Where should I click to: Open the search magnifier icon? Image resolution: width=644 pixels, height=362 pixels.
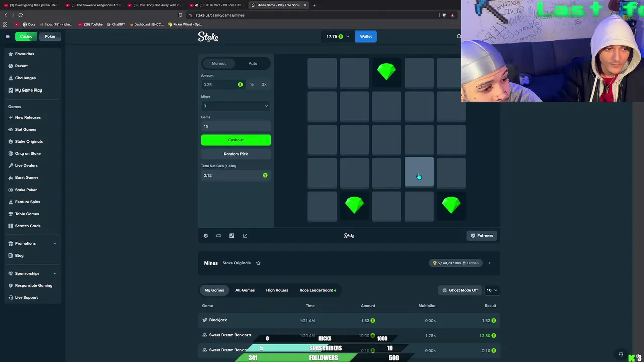point(458,36)
